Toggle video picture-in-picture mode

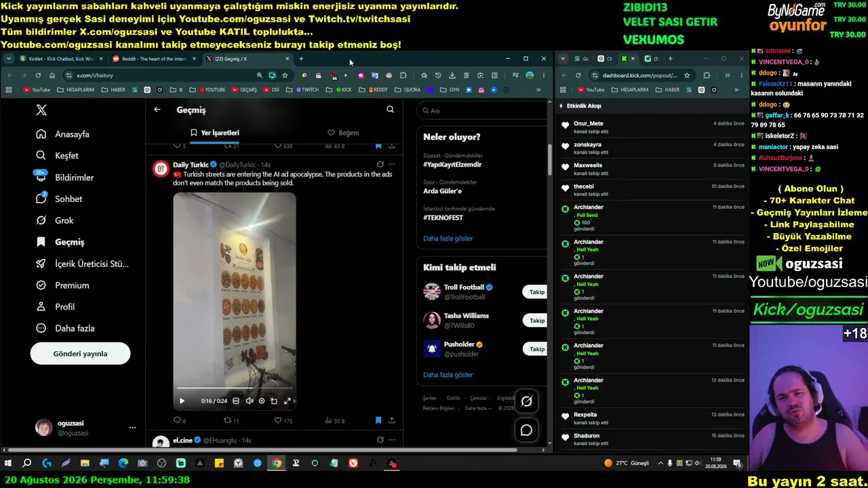pos(274,401)
